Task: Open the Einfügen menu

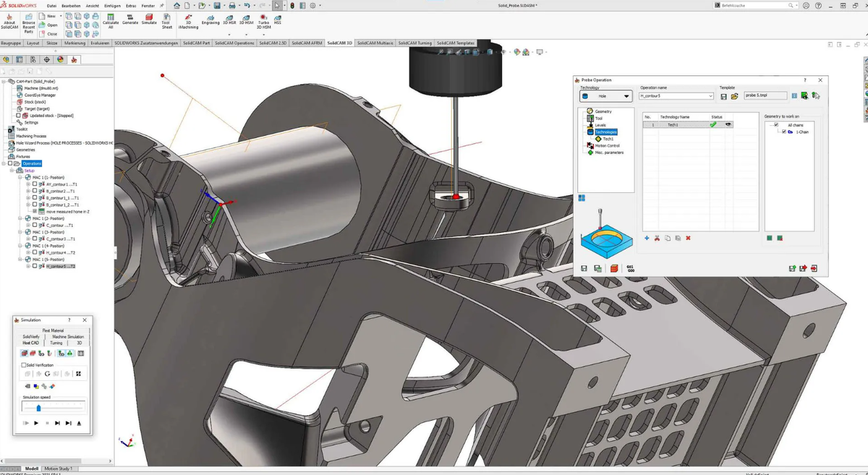Action: [x=112, y=5]
